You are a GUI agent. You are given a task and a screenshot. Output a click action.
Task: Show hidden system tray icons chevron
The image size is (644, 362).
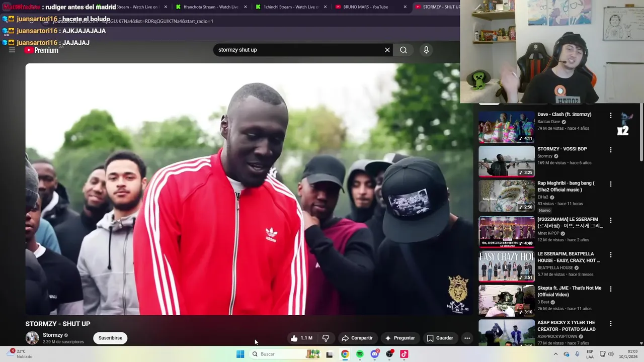555,354
